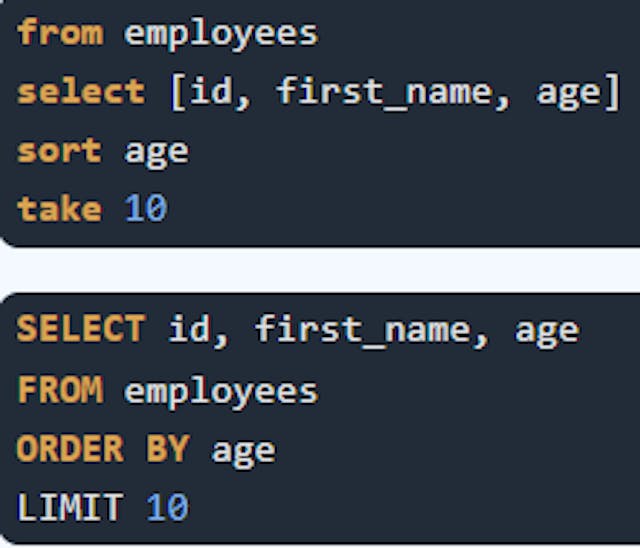Click the number 10 after take
The width and height of the screenshot is (640, 548).
(146, 209)
